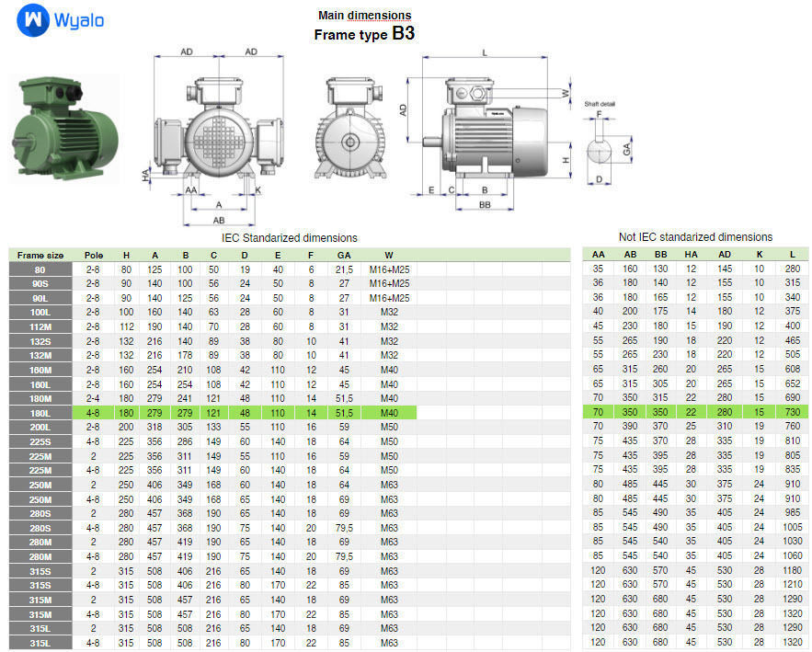Select the L value "730" in highlighted row

[x=793, y=412]
